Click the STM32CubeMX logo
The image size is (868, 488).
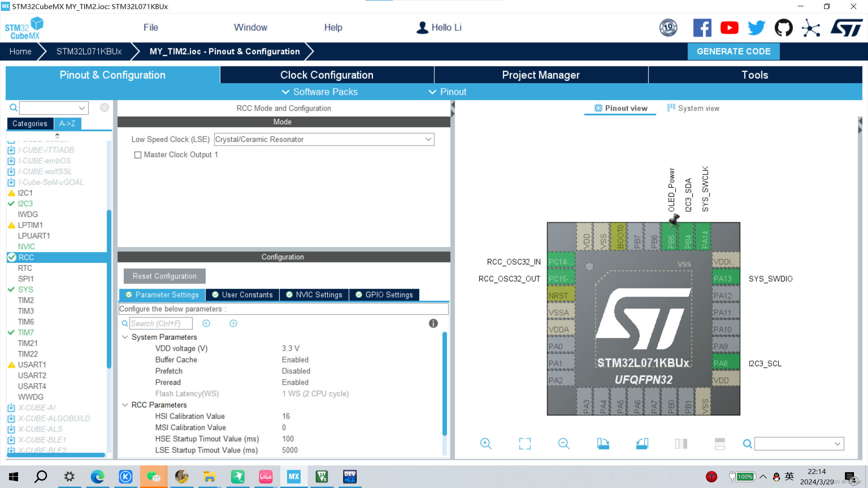[24, 28]
